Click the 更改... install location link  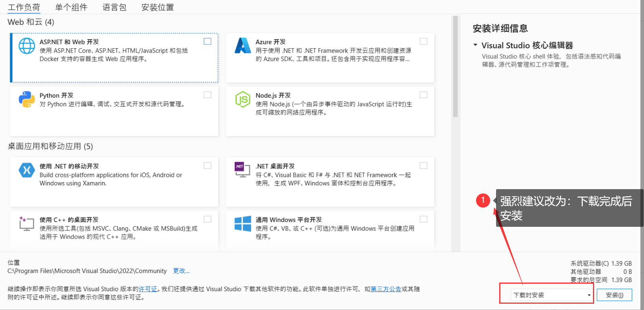point(181,271)
